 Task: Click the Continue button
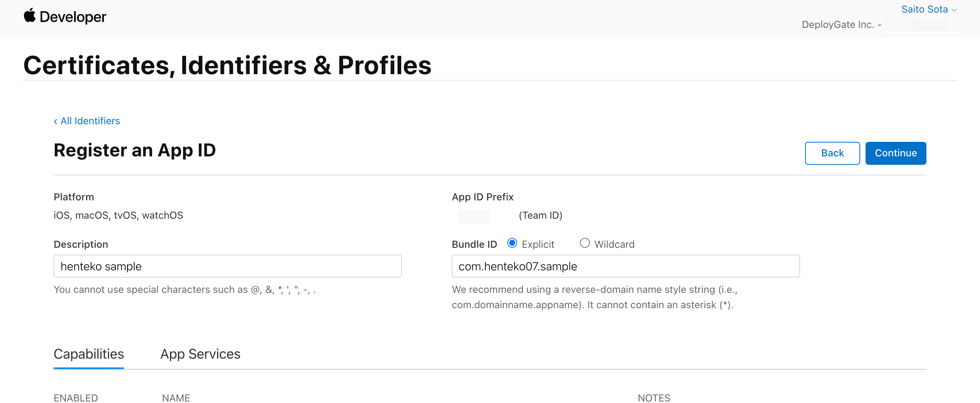(896, 153)
